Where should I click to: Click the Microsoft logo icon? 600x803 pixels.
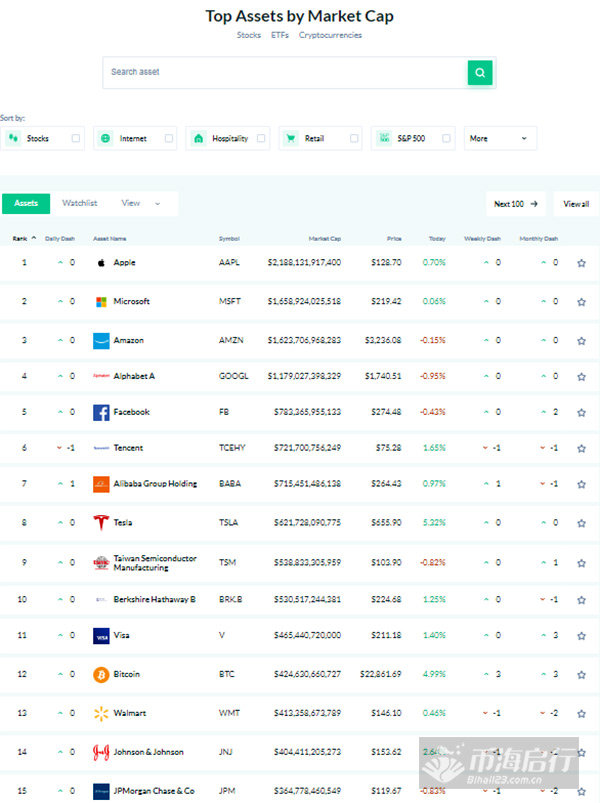click(x=101, y=302)
